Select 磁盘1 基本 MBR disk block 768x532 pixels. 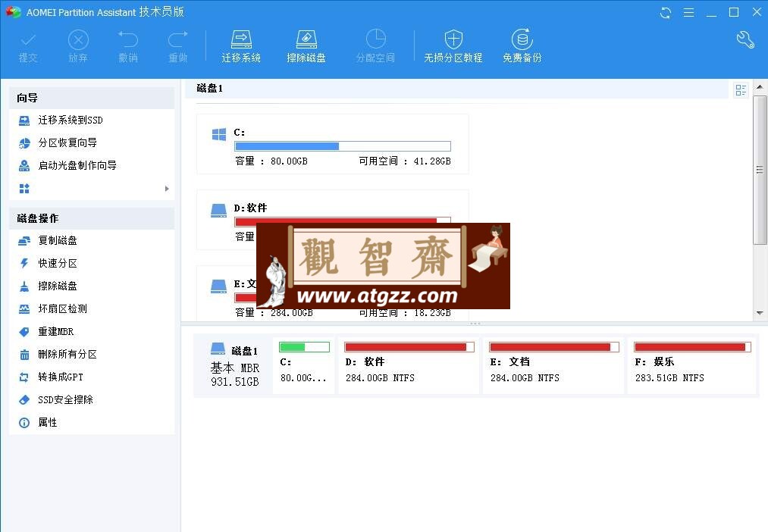[x=233, y=365]
